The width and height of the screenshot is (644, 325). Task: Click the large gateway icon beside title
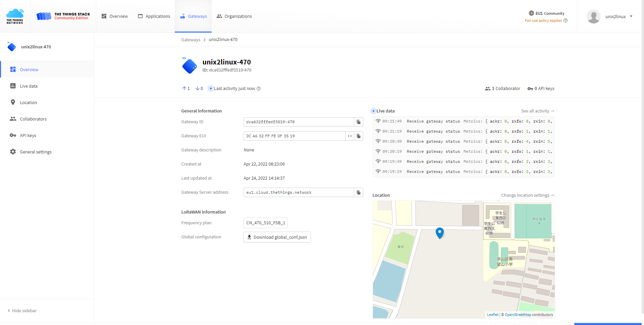(x=190, y=65)
